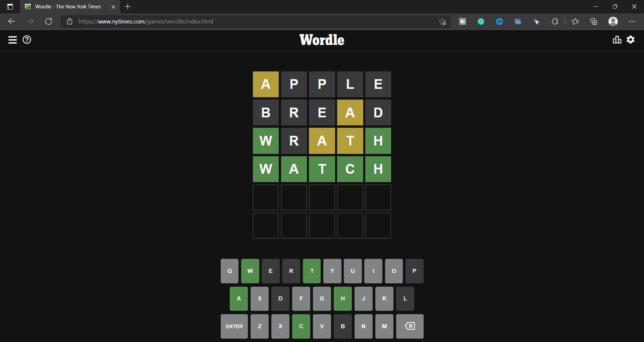The height and width of the screenshot is (342, 644).
Task: Click the L tile in APPLE row
Action: (350, 84)
